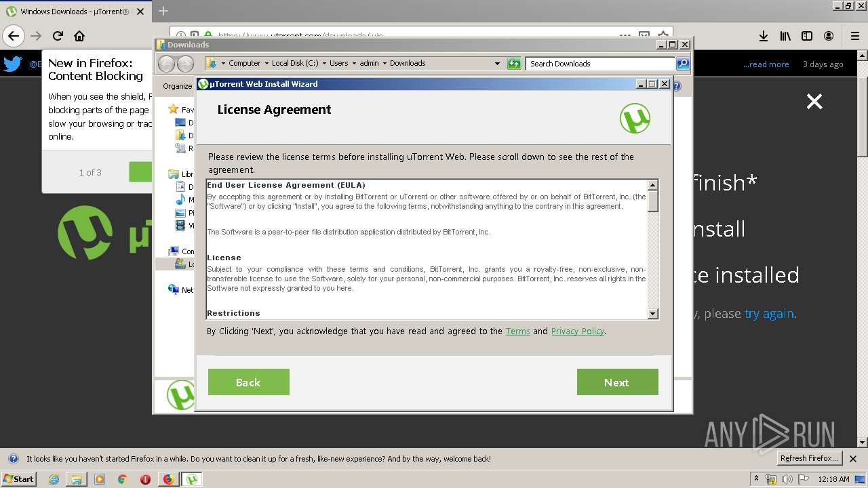868x488 pixels.
Task: Open address bar history dropdown in Explorer
Action: point(497,64)
